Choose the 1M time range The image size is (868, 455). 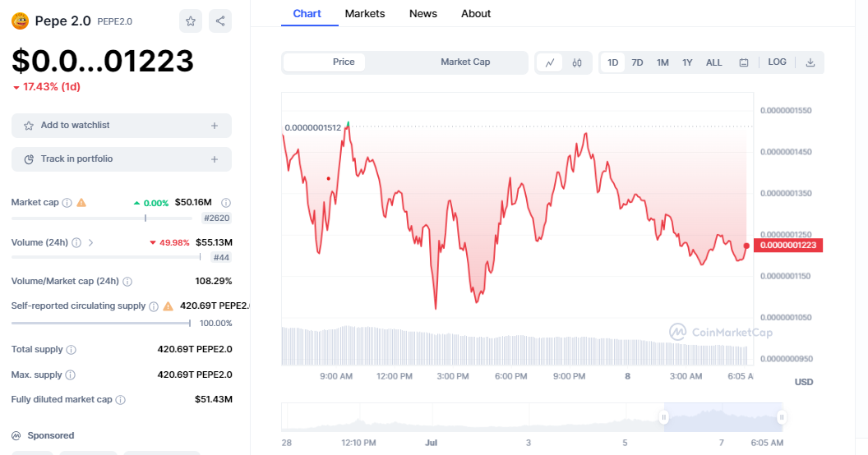click(x=663, y=62)
